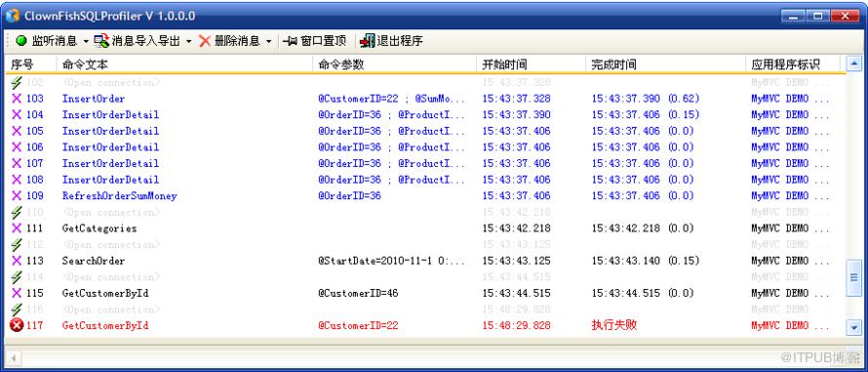Select the SearchOrder command row
The image size is (868, 372).
coord(94,261)
